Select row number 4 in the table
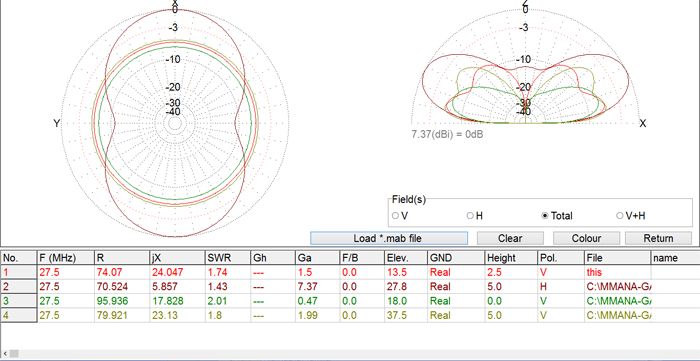The height and width of the screenshot is (361, 700). click(x=18, y=315)
